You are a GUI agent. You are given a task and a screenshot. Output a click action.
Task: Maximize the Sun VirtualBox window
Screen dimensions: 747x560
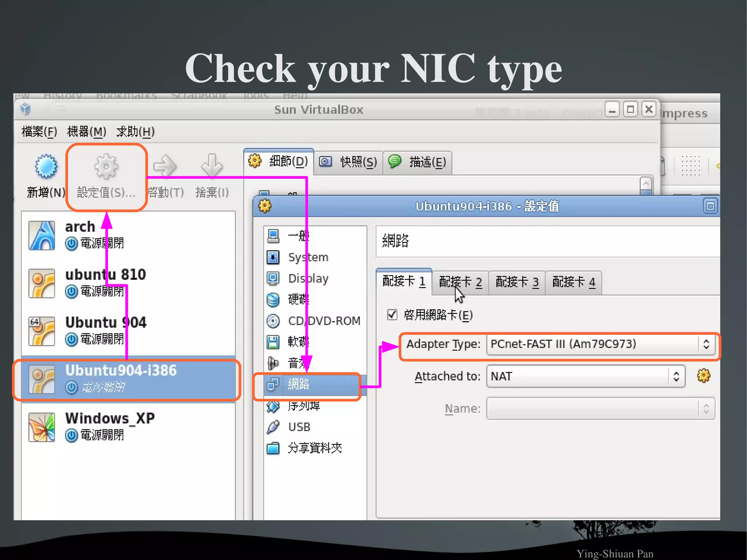click(630, 109)
